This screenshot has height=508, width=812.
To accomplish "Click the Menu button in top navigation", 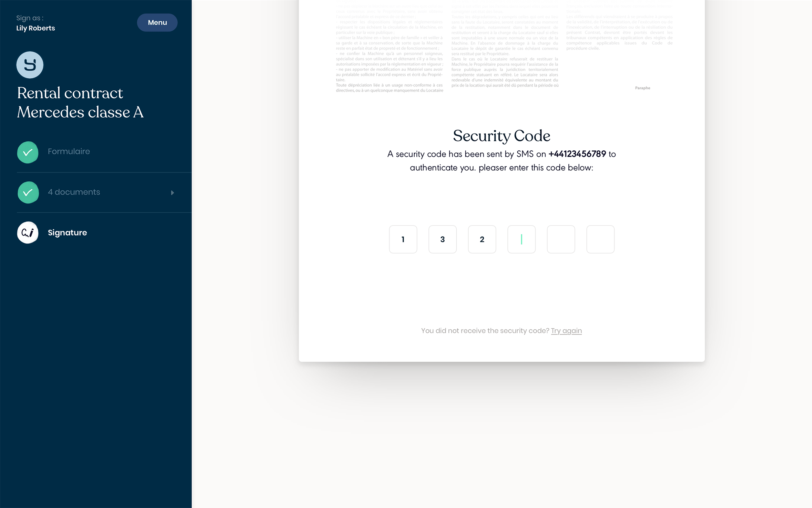I will (157, 22).
